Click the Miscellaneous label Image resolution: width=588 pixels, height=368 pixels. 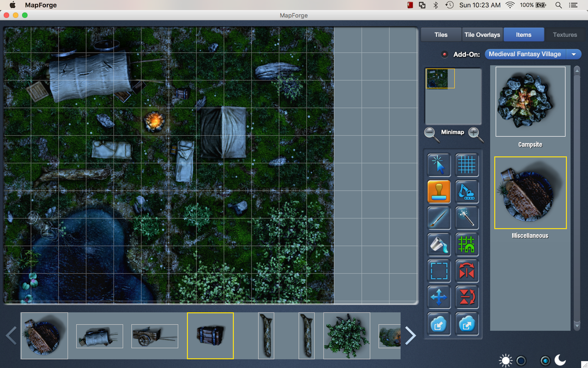pyautogui.click(x=530, y=236)
